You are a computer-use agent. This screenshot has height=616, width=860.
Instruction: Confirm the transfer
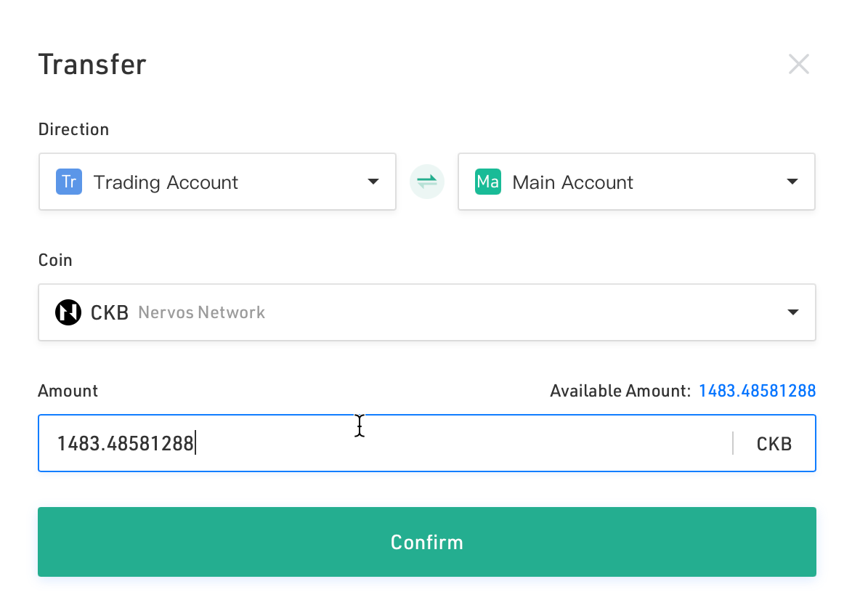pos(426,542)
